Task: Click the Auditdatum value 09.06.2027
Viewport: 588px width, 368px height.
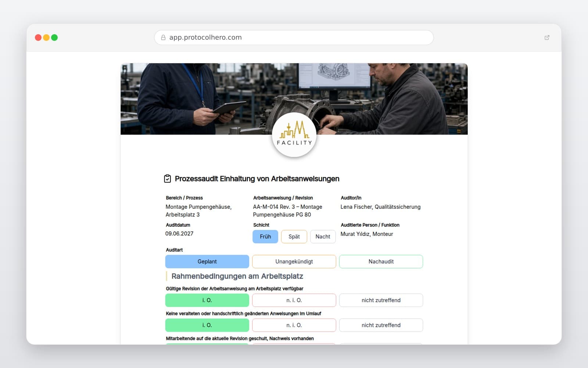Action: pos(179,234)
